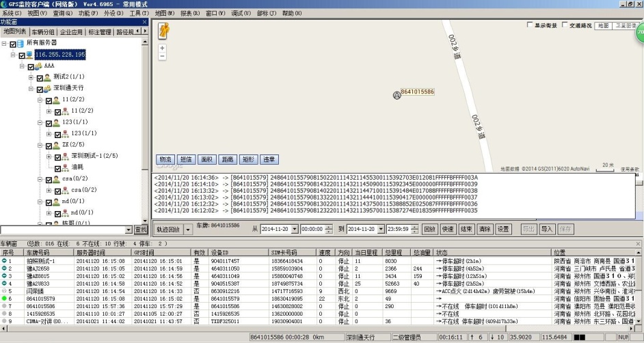
Task: Expand the 测试2(1/1) tree node
Action: tap(31, 77)
